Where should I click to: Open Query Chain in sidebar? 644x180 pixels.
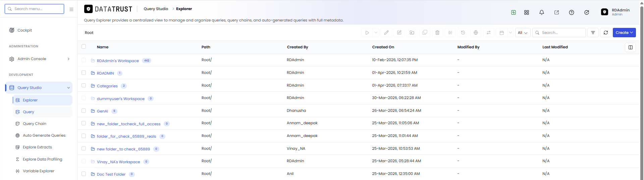click(35, 124)
